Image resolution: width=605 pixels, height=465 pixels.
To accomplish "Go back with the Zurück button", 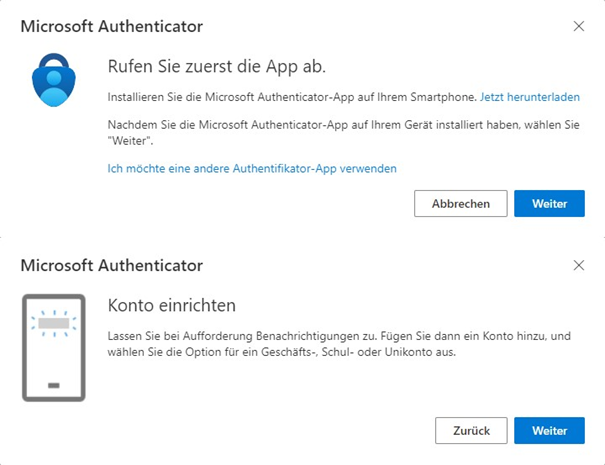I will tap(471, 431).
